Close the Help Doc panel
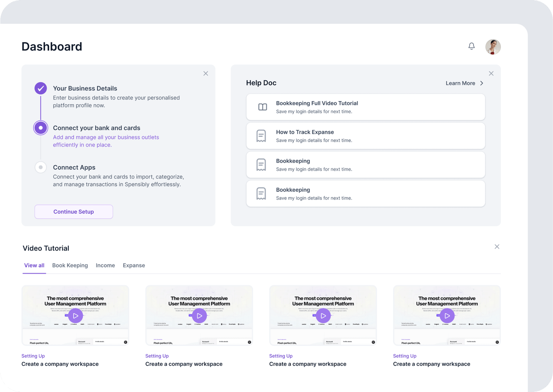The height and width of the screenshot is (392, 553). 491,74
